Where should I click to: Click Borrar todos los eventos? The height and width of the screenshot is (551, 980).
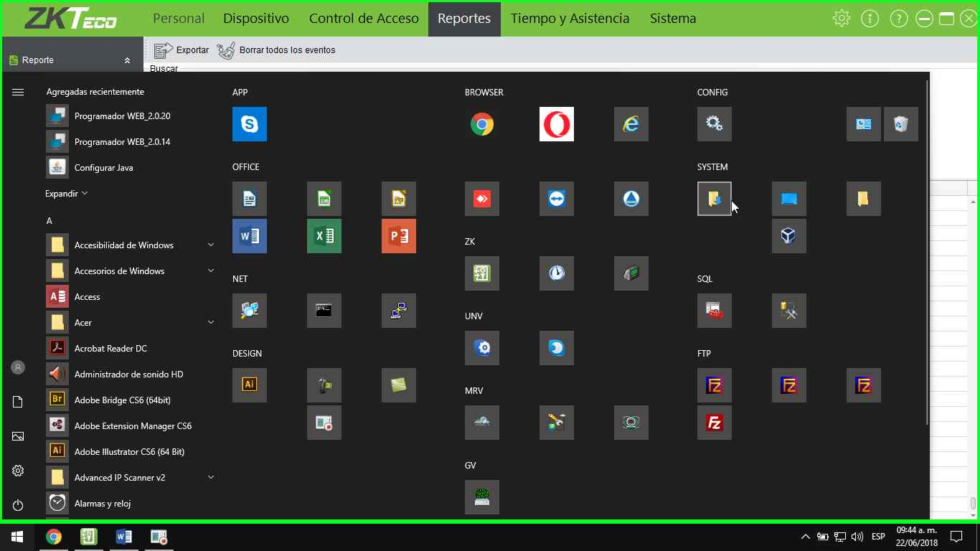click(276, 50)
